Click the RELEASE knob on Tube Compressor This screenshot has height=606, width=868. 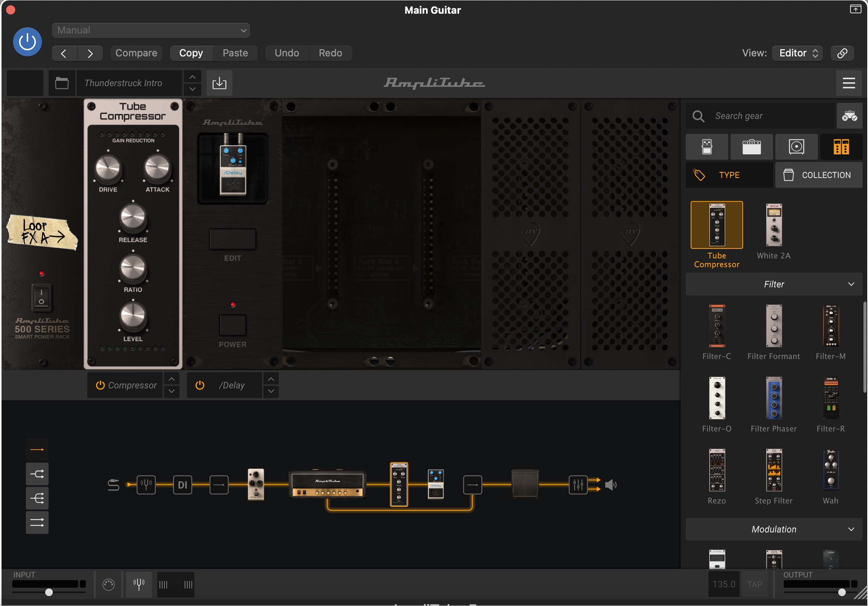point(133,218)
